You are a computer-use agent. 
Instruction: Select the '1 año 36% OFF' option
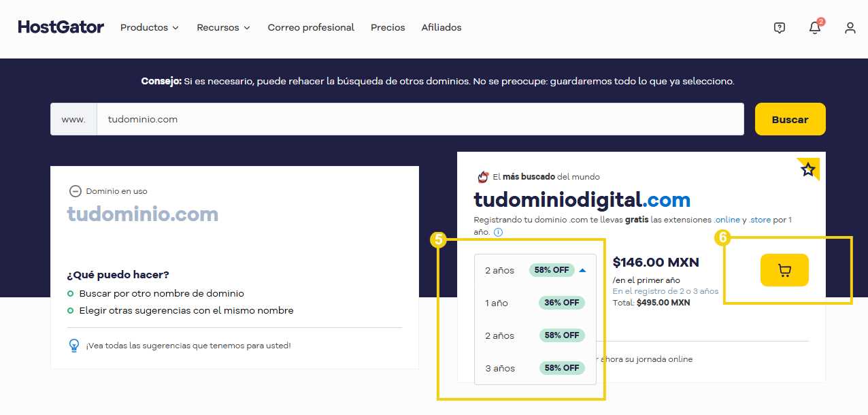coord(535,303)
